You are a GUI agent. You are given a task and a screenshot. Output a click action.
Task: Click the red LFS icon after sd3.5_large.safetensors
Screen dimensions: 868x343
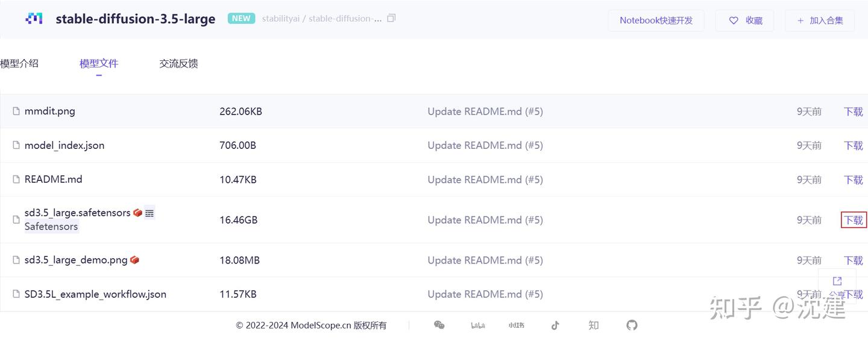click(x=137, y=213)
